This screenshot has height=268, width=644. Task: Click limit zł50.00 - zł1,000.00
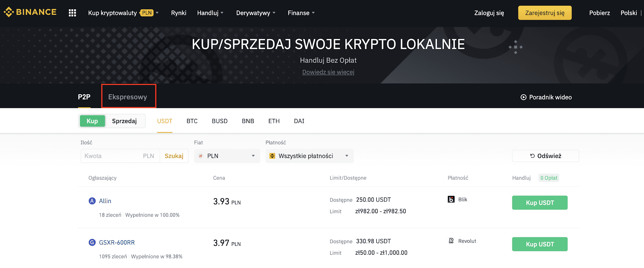[381, 253]
